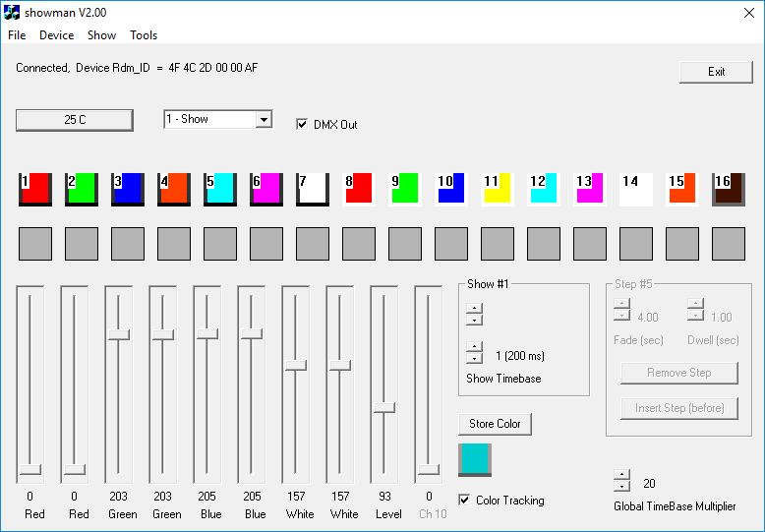Select step 15 orange swatch
Viewport: 765px width, 532px height.
click(682, 189)
